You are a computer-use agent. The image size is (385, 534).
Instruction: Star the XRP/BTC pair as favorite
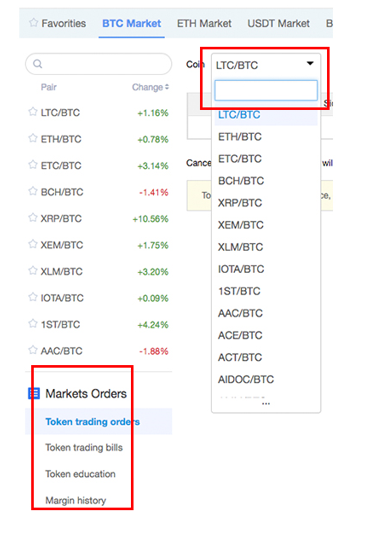click(x=33, y=218)
